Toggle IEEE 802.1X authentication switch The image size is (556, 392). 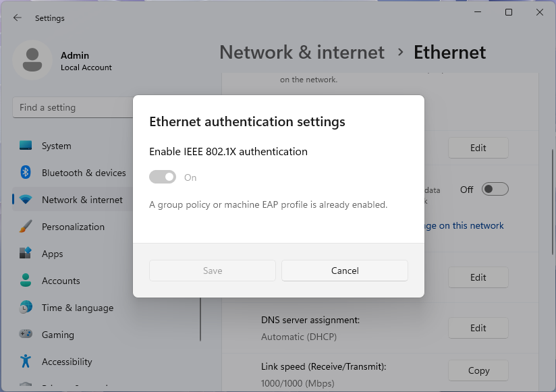(x=162, y=177)
